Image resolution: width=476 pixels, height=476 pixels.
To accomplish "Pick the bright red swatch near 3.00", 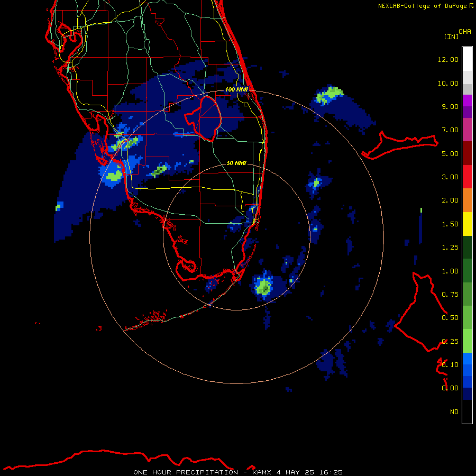I will pos(467,177).
